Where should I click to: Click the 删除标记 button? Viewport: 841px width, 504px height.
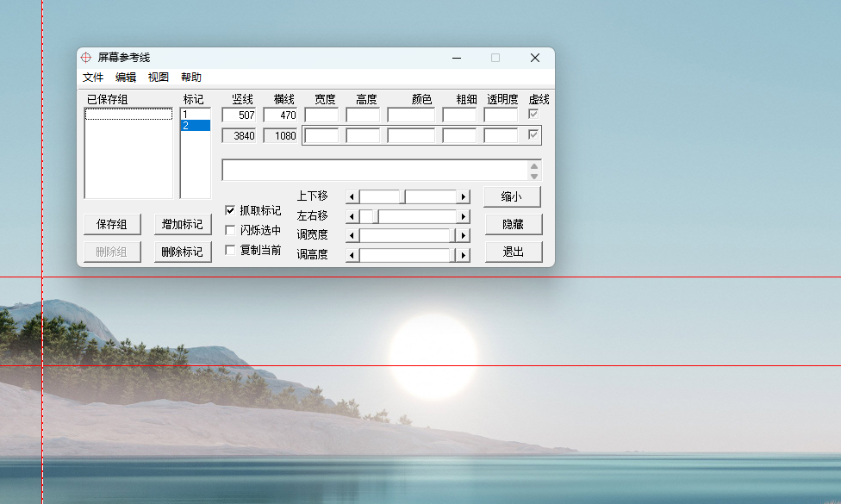pos(183,252)
